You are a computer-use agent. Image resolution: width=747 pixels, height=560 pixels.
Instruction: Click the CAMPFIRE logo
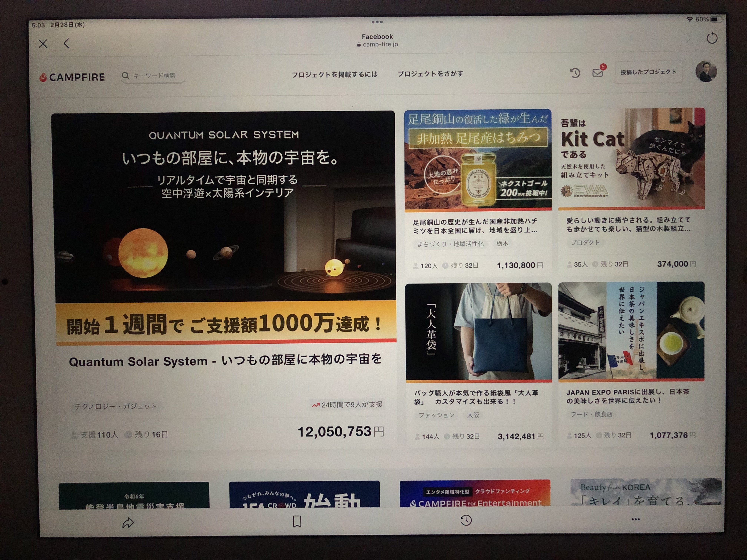click(x=72, y=77)
